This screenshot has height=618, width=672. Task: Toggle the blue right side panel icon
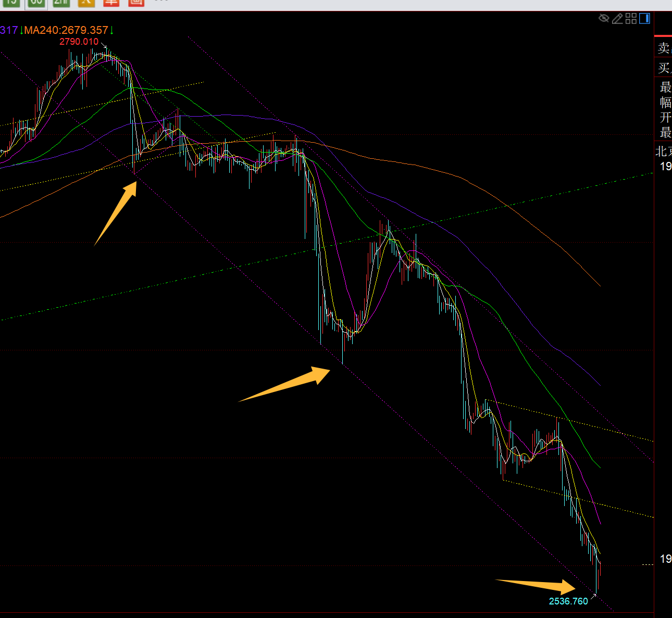[644, 19]
